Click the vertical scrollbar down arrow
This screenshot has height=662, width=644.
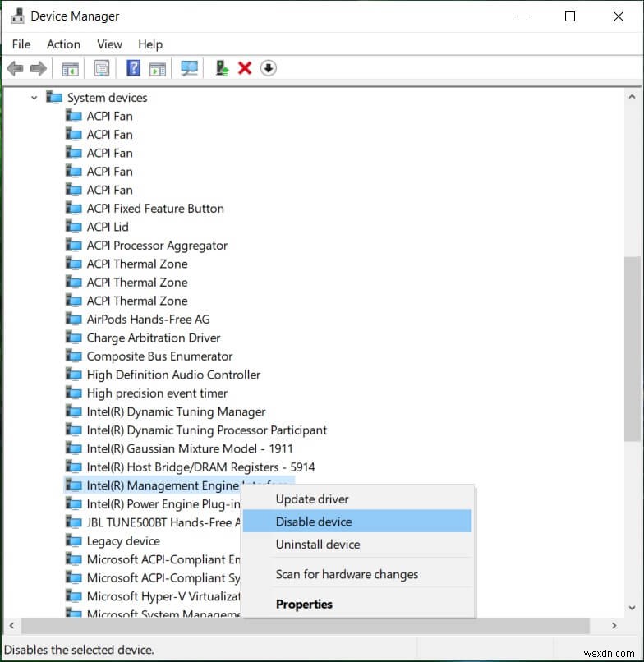(x=632, y=608)
